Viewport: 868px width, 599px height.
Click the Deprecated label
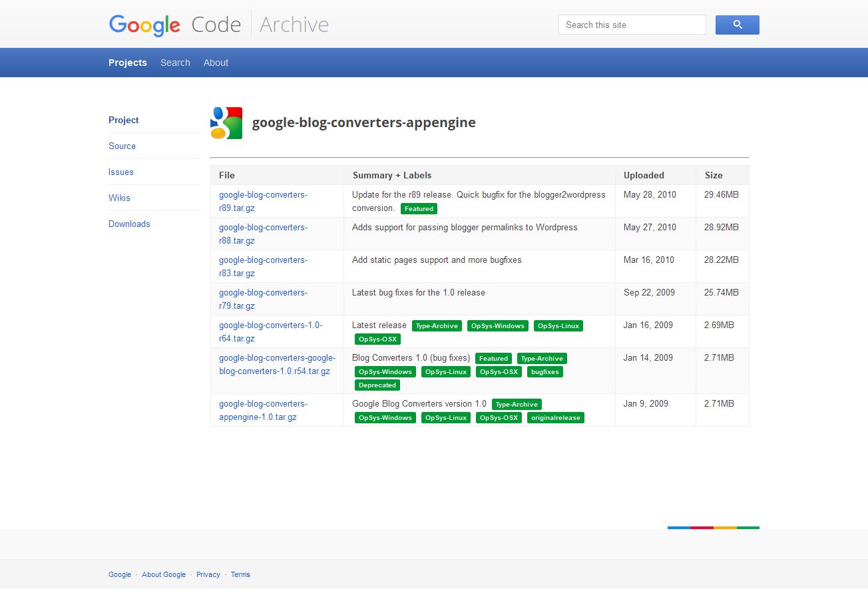[377, 385]
